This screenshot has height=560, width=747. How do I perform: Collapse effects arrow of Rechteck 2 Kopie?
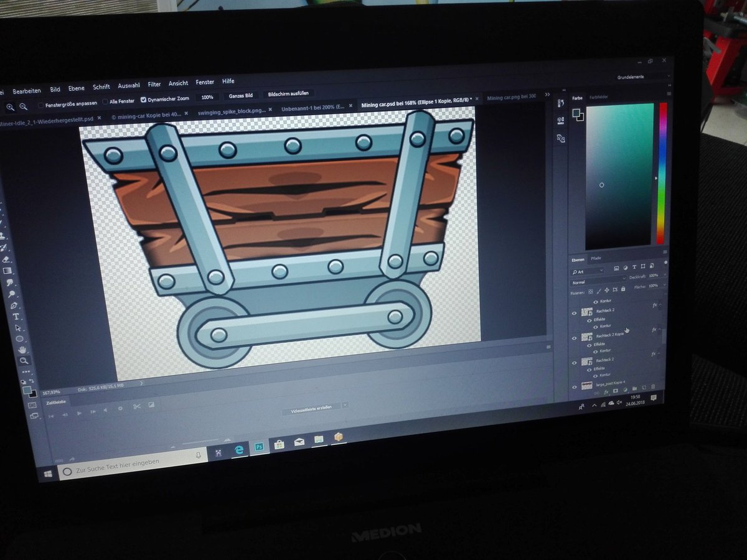[660, 329]
